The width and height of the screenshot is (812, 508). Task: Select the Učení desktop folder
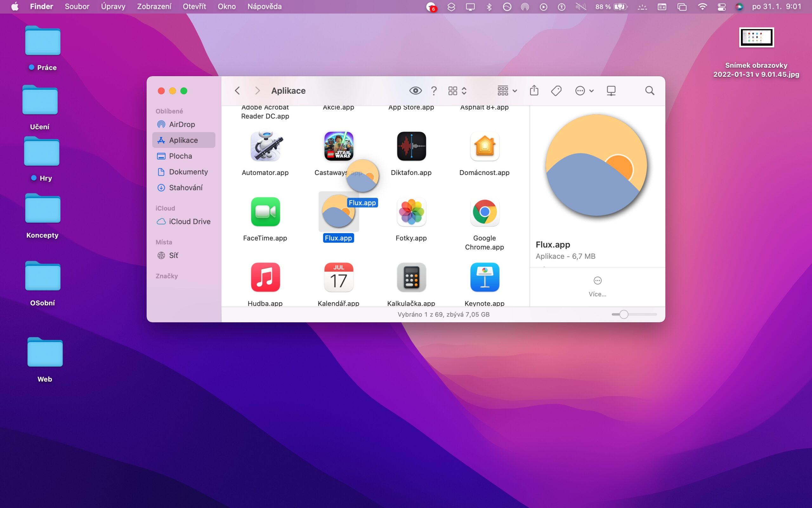pyautogui.click(x=40, y=100)
